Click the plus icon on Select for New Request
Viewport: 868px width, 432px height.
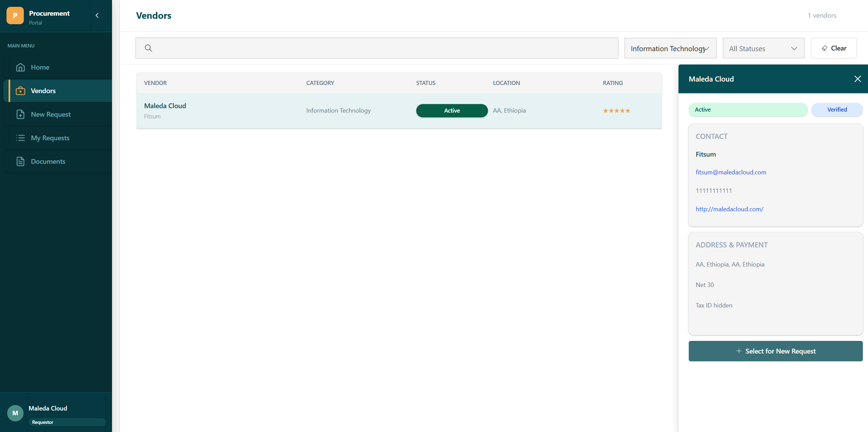coord(739,351)
